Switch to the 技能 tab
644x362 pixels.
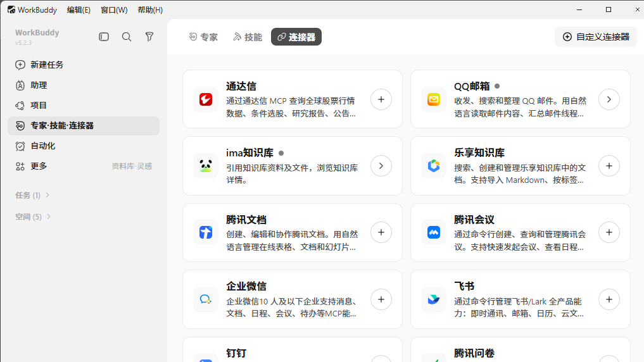[x=247, y=37]
